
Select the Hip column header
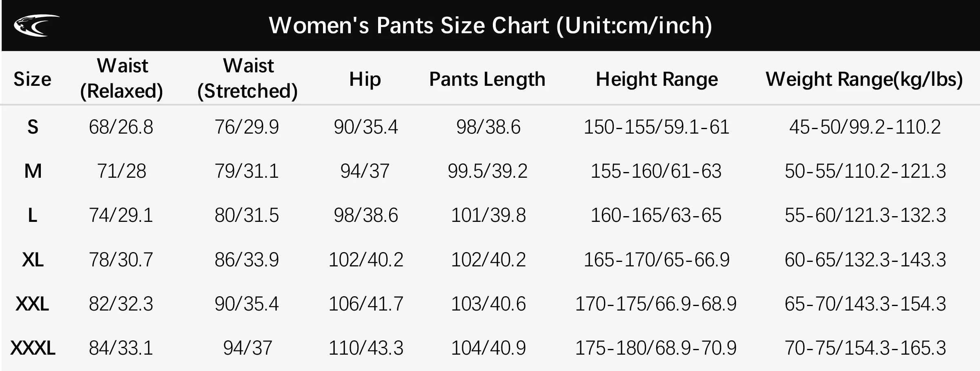[365, 79]
